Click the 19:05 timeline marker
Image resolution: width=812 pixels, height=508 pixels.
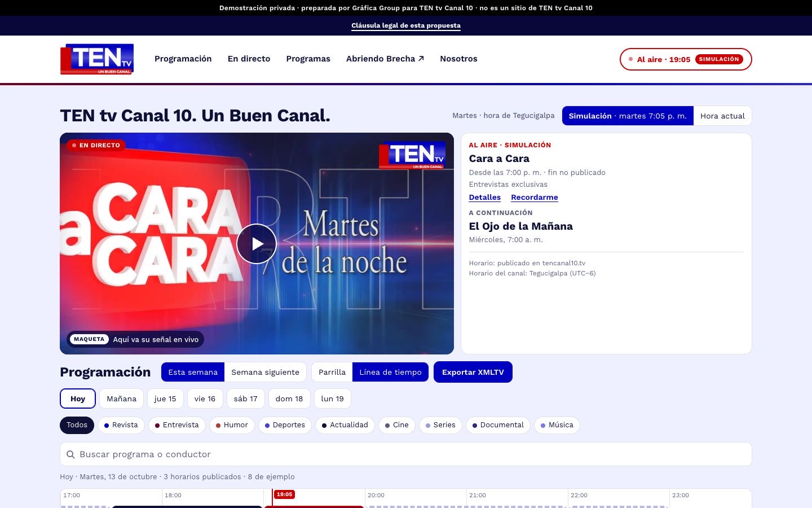[x=285, y=494]
